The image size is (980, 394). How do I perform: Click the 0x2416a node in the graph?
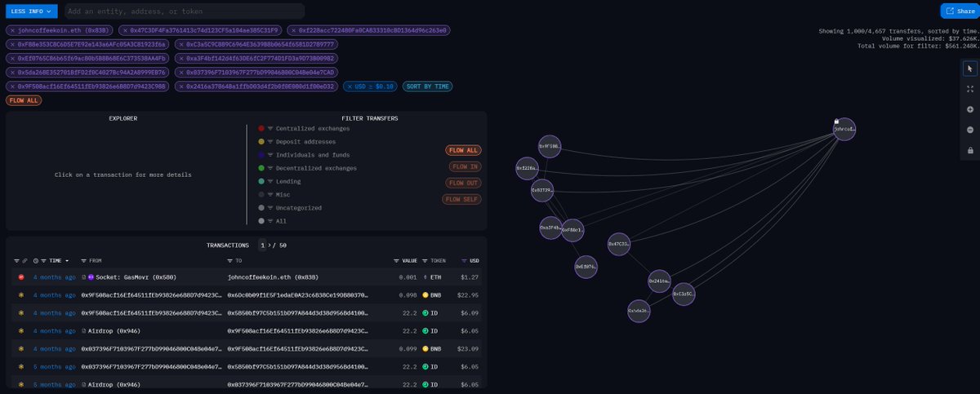point(659,281)
